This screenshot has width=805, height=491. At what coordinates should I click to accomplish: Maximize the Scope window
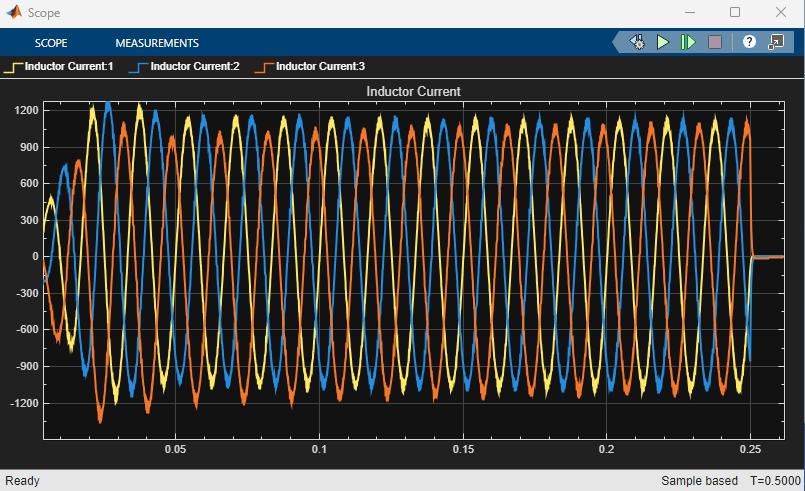(x=735, y=13)
